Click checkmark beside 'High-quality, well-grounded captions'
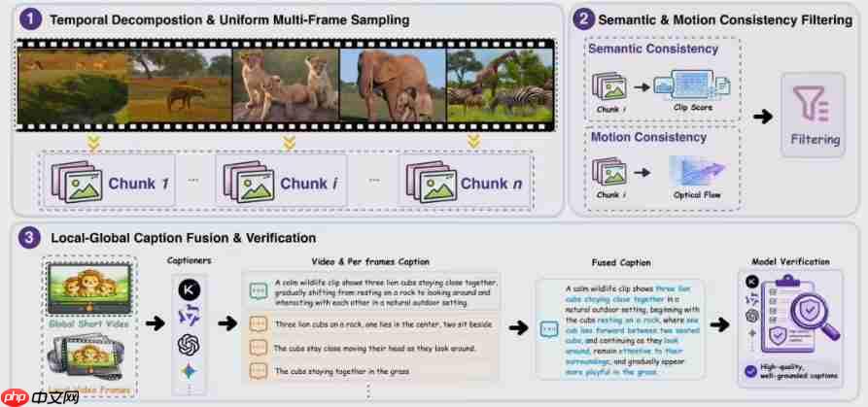The height and width of the screenshot is (407, 868). point(751,371)
